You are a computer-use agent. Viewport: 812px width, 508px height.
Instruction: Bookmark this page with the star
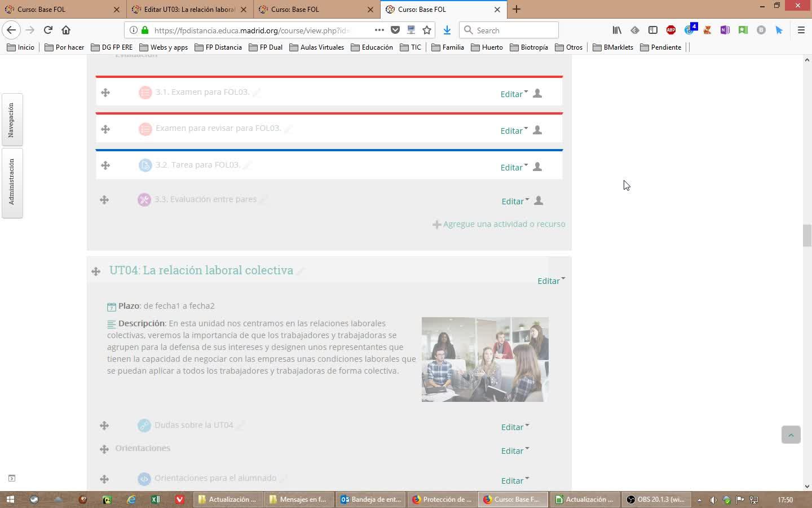[x=427, y=30]
